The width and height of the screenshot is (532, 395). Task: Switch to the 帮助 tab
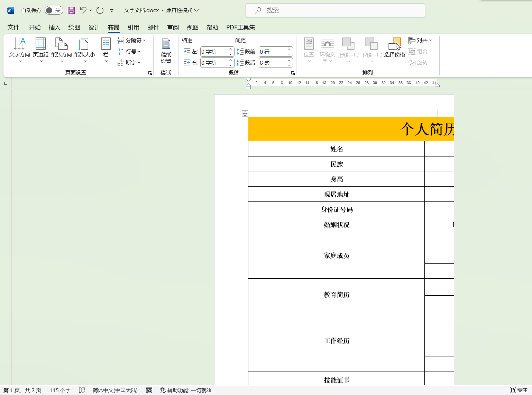click(212, 27)
